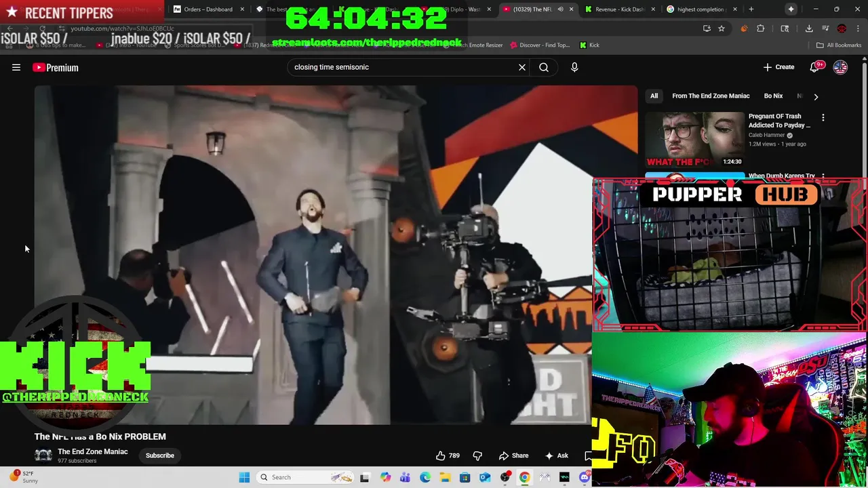This screenshot has width=868, height=488.
Task: Open the Chrome extensions puzzle icon
Action: [760, 28]
